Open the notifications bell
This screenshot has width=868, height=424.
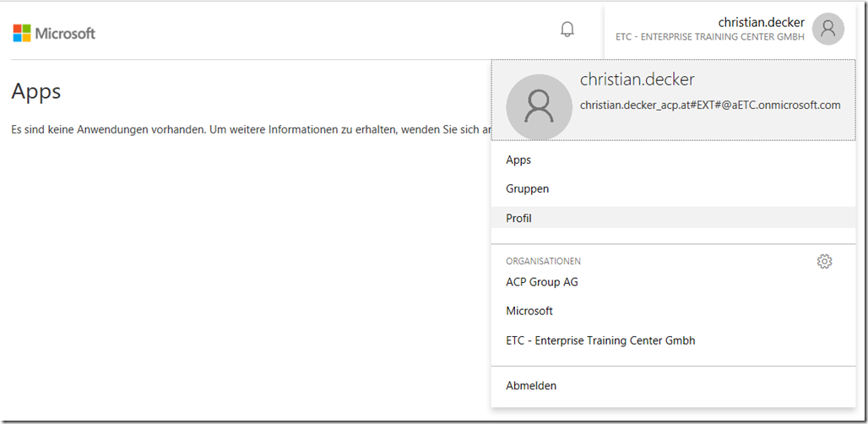(567, 30)
